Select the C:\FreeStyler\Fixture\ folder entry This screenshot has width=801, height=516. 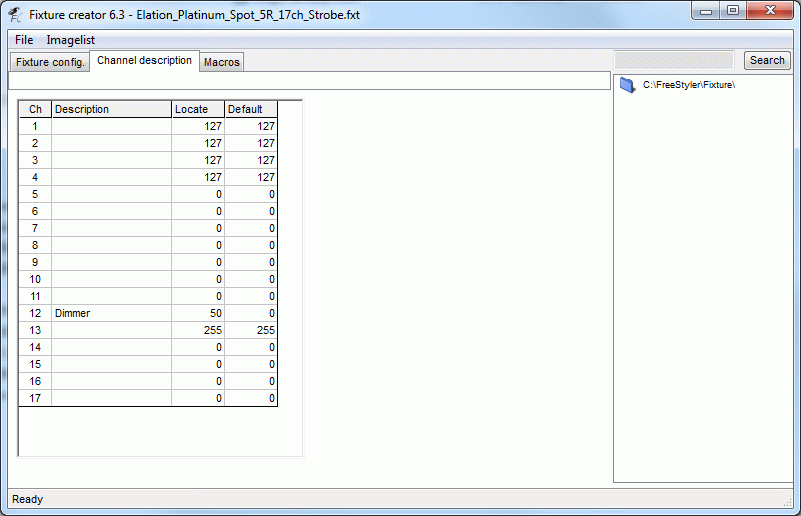(x=688, y=85)
